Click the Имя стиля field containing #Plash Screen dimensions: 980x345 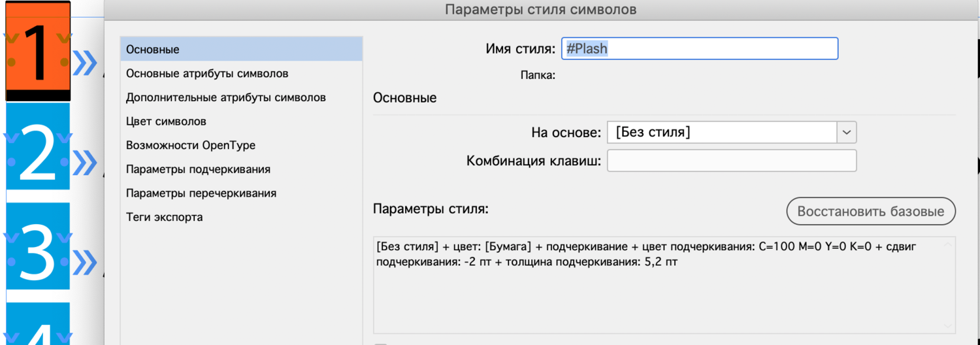coord(700,49)
